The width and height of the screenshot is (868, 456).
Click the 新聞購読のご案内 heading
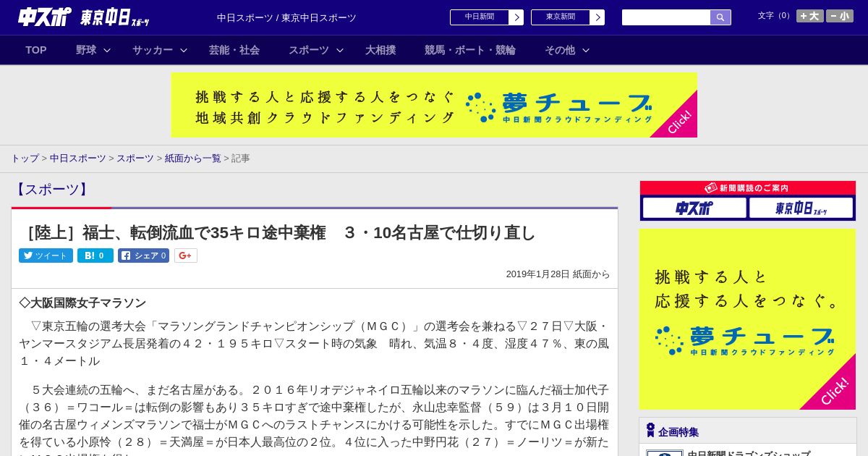point(748,188)
